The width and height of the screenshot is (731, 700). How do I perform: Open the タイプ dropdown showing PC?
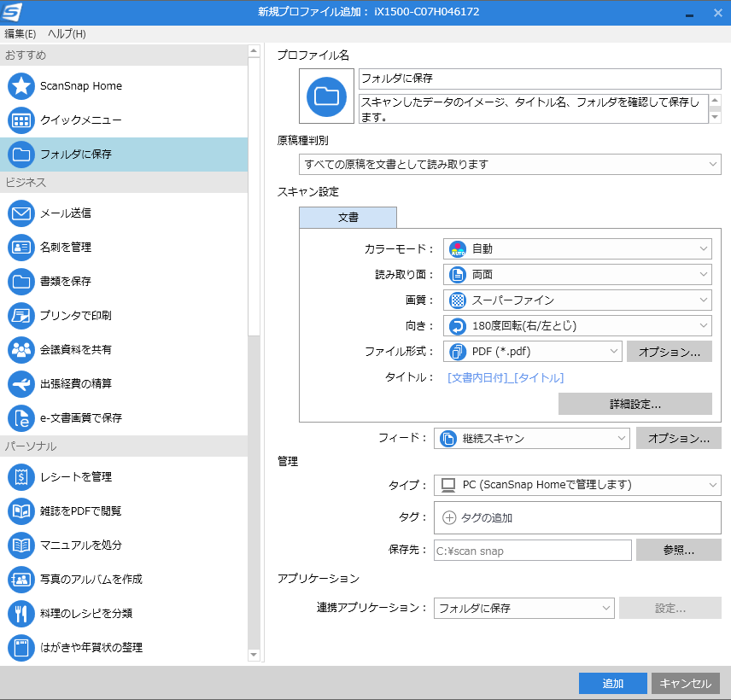coord(577,485)
